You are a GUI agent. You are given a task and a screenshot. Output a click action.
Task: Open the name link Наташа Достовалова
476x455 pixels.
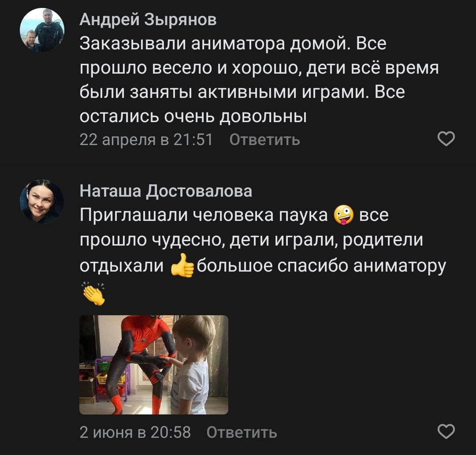[x=166, y=191]
